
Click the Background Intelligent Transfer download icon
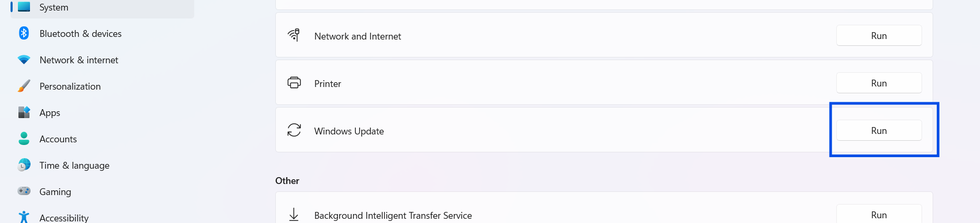click(294, 214)
